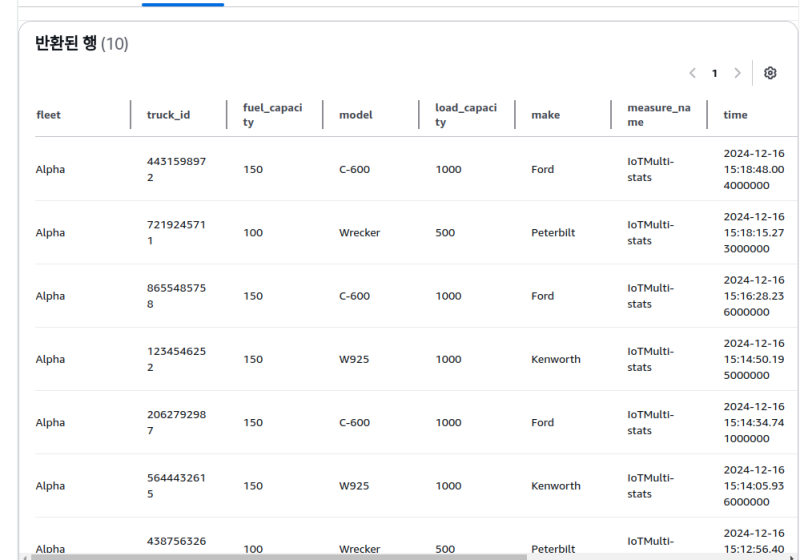Click the left arrow of horizontal scrollbar
The height and width of the screenshot is (560, 800).
pos(23,556)
